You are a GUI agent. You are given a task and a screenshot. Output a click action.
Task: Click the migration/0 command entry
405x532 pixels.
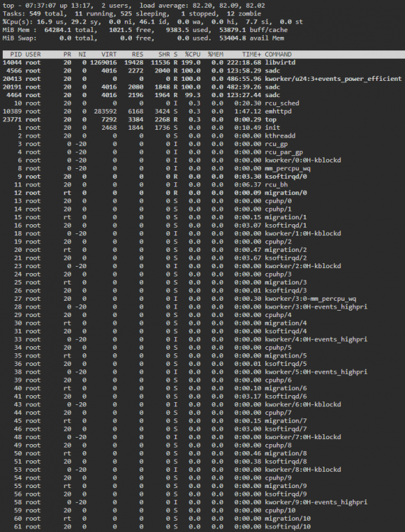(x=286, y=193)
